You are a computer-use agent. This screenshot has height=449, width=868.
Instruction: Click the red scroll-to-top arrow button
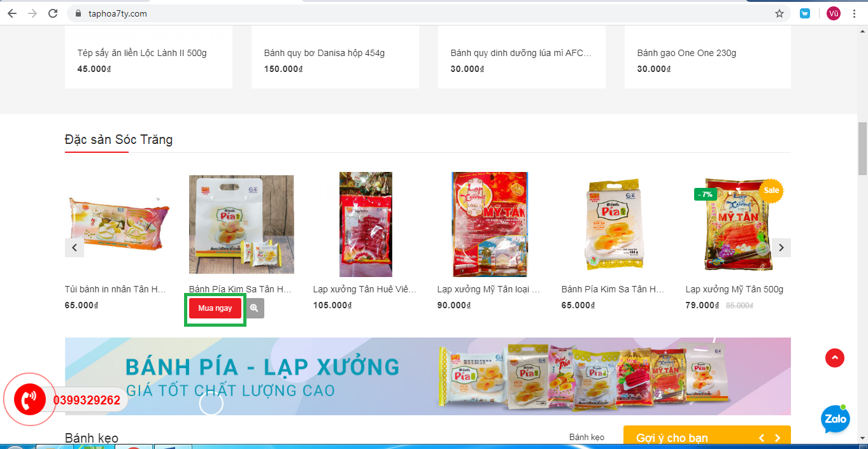pos(834,358)
